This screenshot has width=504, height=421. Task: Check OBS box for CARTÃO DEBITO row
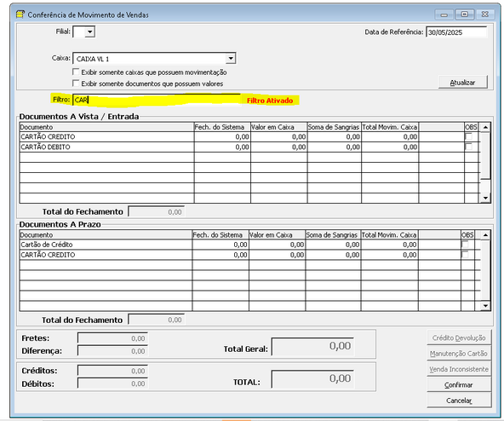point(469,147)
